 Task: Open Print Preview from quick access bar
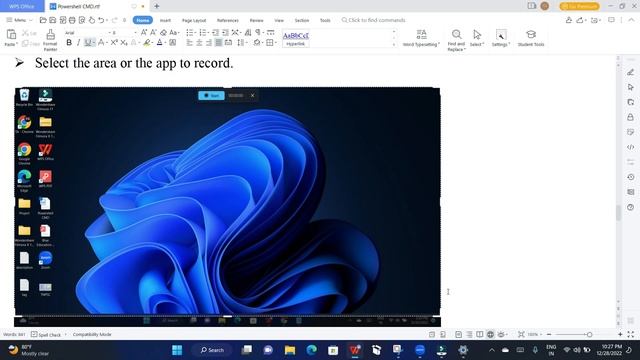pyautogui.click(x=82, y=20)
